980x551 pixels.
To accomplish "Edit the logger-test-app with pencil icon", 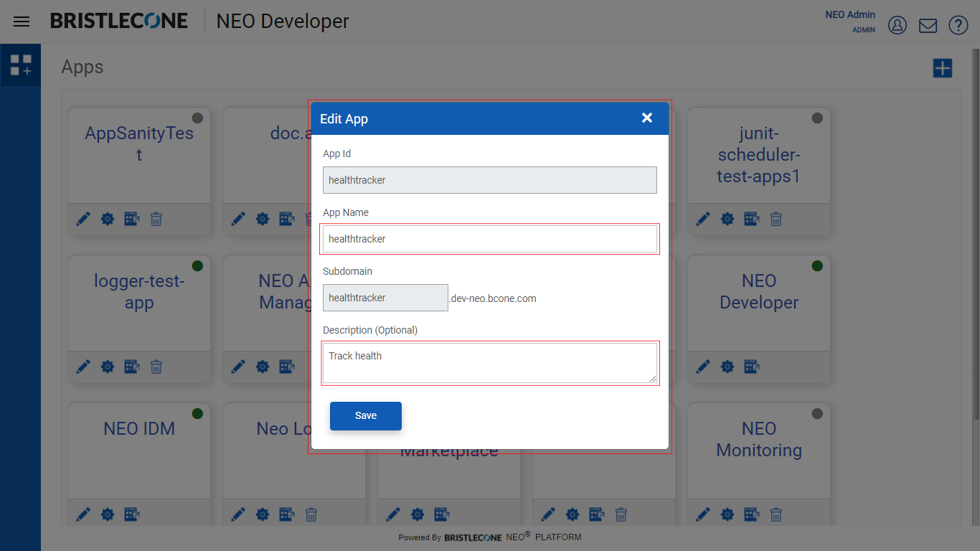I will coord(83,367).
